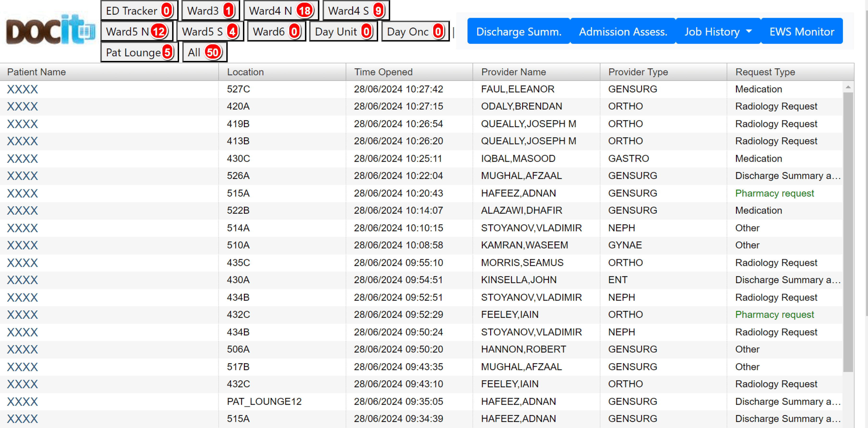868x428 pixels.
Task: Click the red 50 badge on All
Action: click(213, 52)
